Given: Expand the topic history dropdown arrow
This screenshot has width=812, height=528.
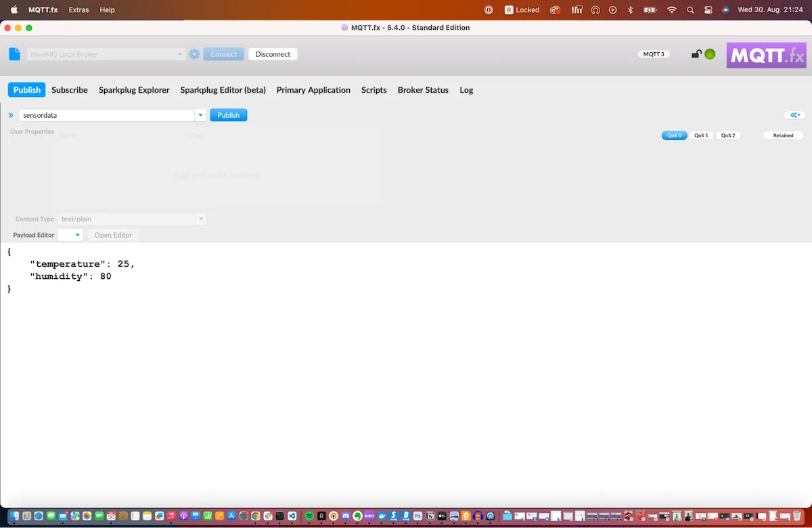Looking at the screenshot, I should 200,115.
